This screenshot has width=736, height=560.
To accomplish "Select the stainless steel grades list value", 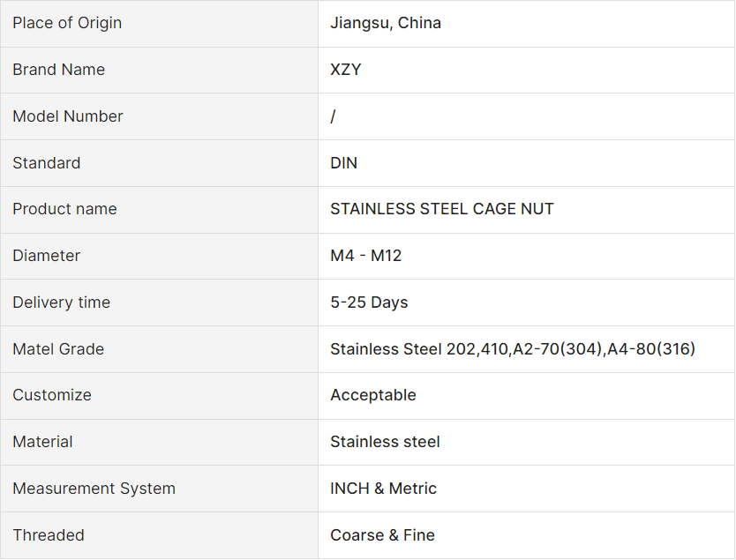I will click(513, 349).
